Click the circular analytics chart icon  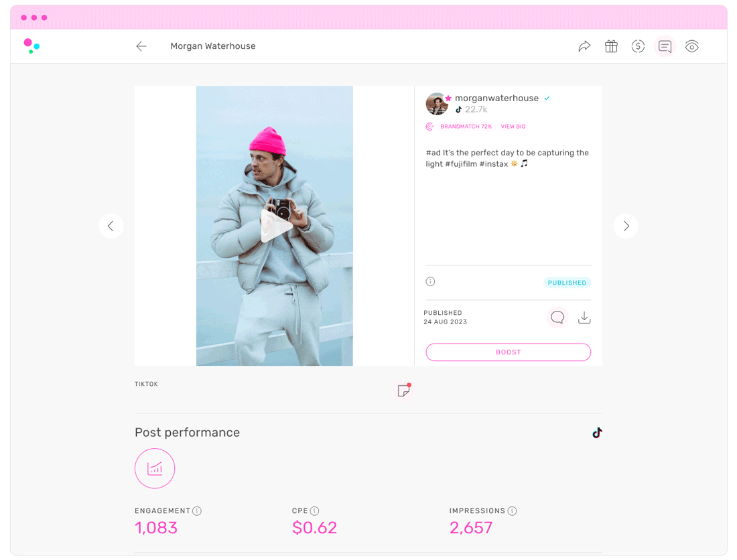[155, 468]
